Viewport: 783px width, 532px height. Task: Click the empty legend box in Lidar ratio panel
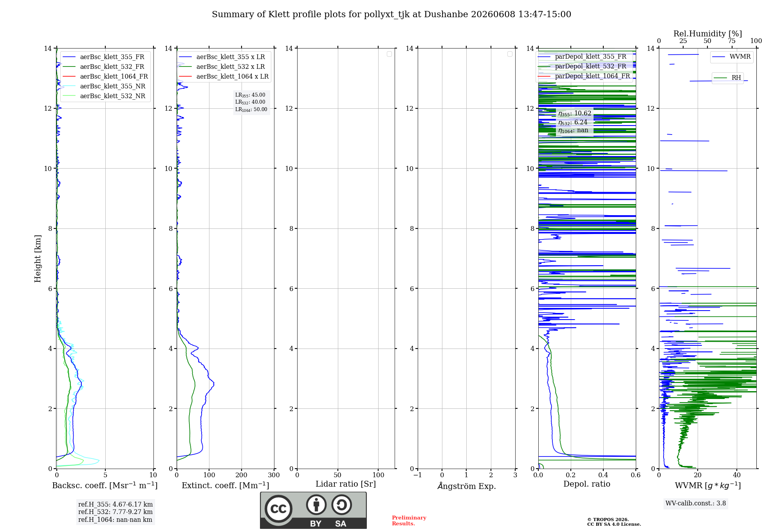pyautogui.click(x=389, y=54)
